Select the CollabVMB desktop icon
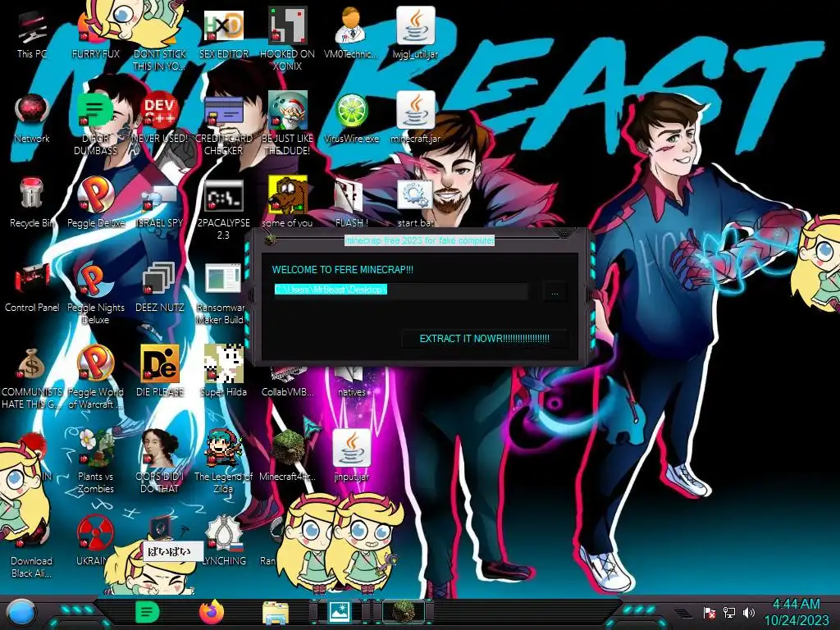 tap(287, 382)
